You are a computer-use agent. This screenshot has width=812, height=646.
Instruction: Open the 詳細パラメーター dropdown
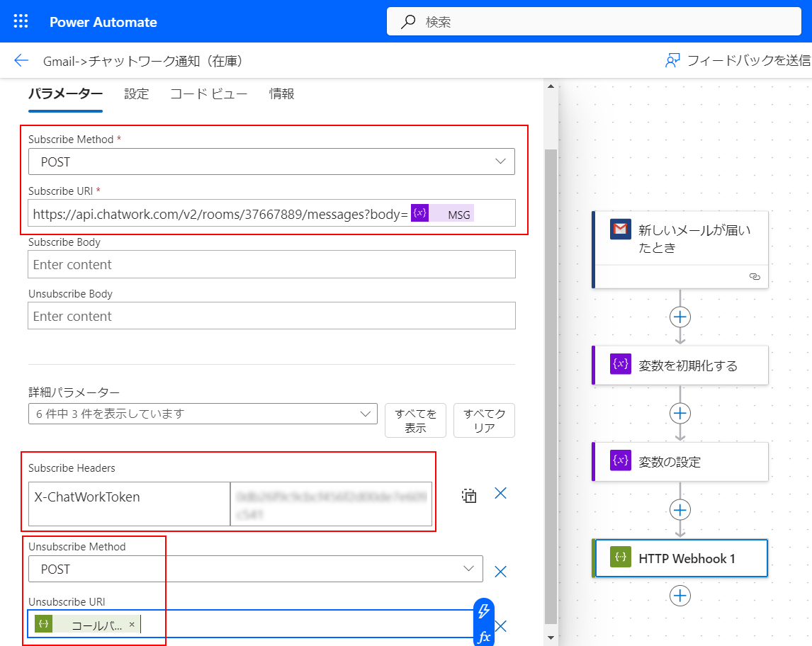click(x=367, y=414)
